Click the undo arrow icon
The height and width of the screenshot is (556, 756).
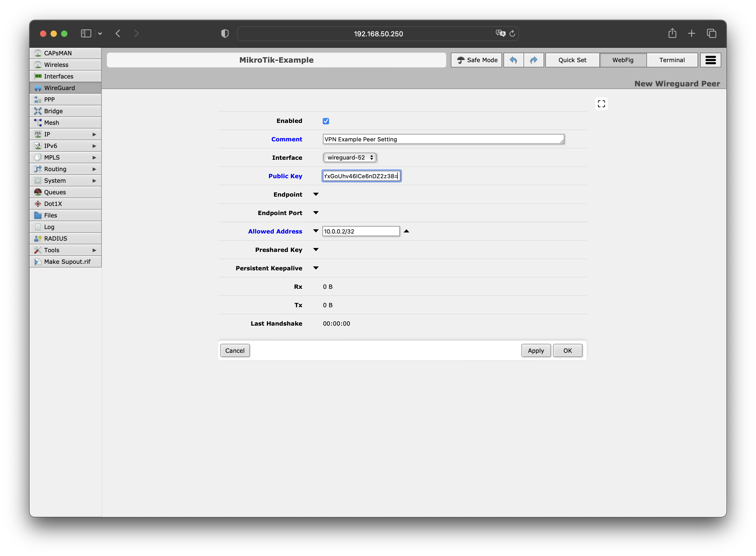513,60
